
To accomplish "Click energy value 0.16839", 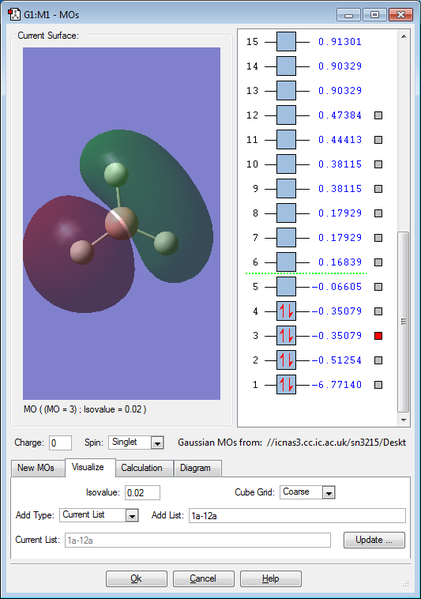I will (340, 262).
